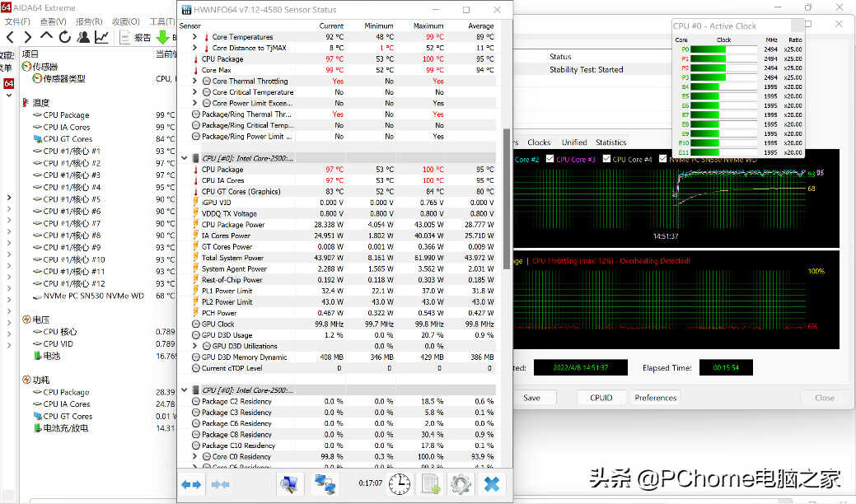Select the 传感器类型 gauge item
Image resolution: width=856 pixels, height=504 pixels.
click(x=59, y=78)
